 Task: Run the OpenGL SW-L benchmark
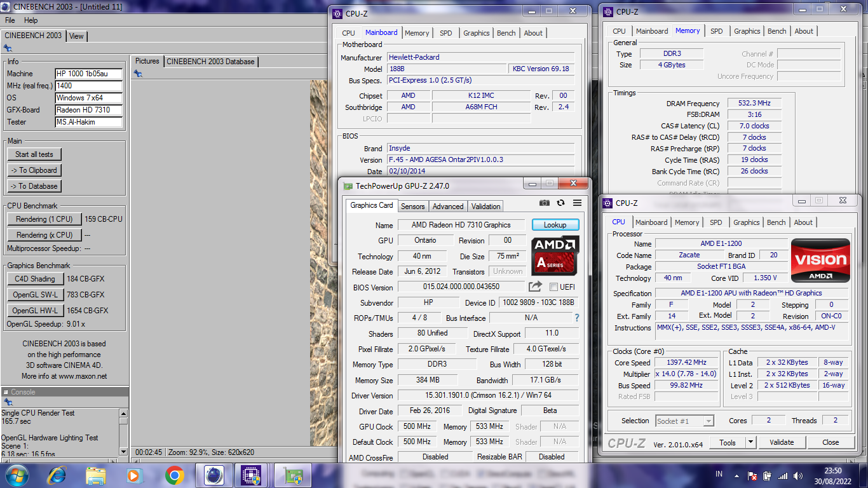(36, 295)
